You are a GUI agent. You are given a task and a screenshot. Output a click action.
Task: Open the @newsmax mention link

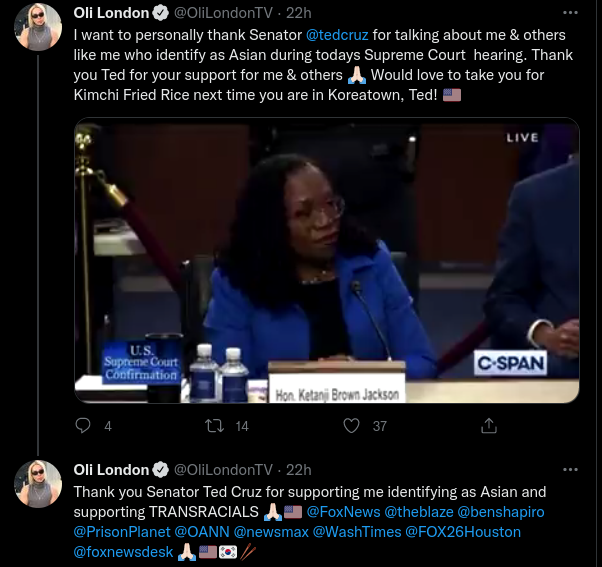pyautogui.click(x=271, y=532)
